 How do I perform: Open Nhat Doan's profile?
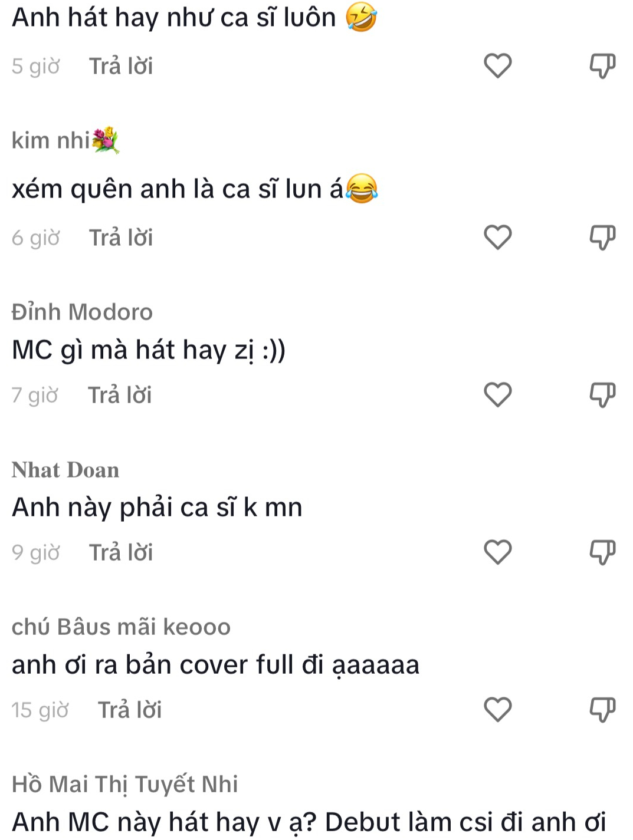[65, 470]
